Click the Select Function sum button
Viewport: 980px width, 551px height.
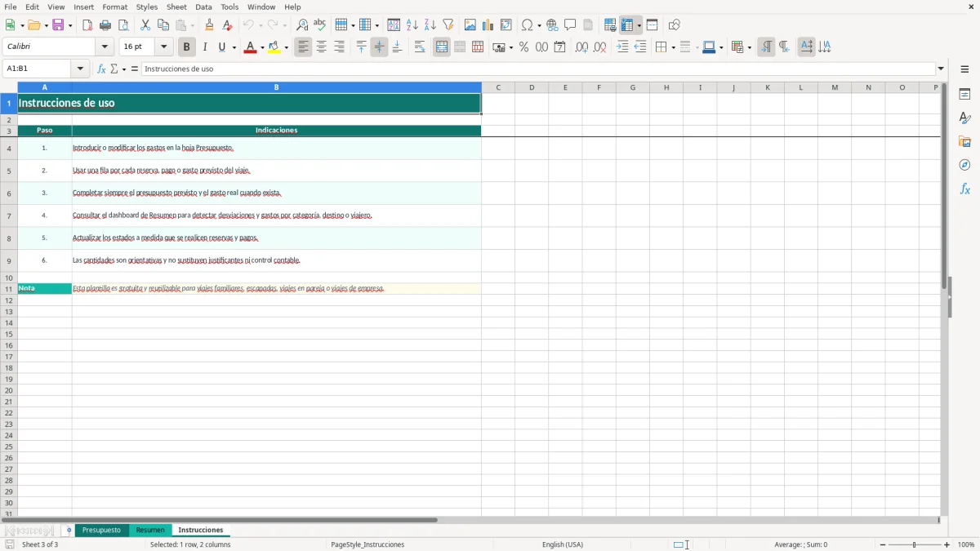coord(114,69)
